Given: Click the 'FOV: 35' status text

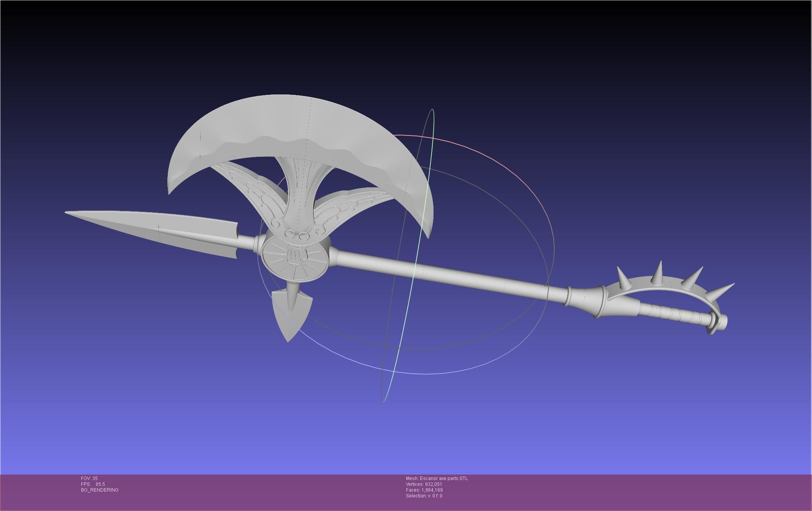Looking at the screenshot, I should pyautogui.click(x=89, y=478).
